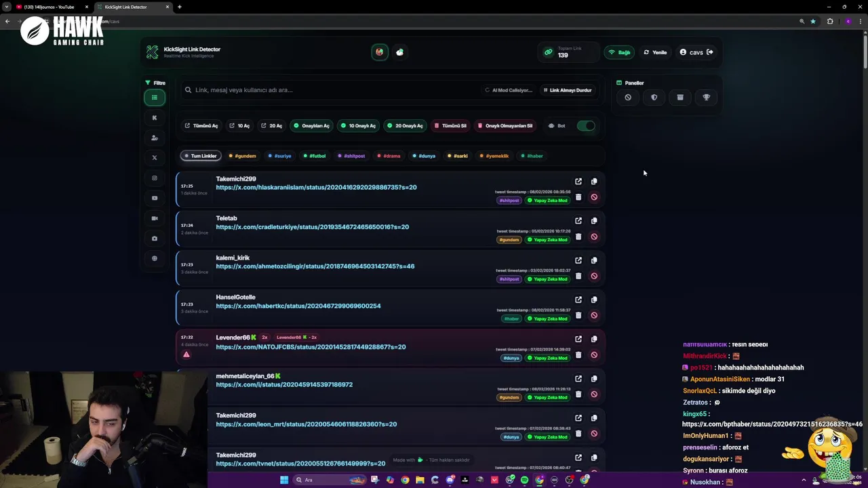
Task: Filter by X (Twitter) links in sidebar
Action: [155, 158]
